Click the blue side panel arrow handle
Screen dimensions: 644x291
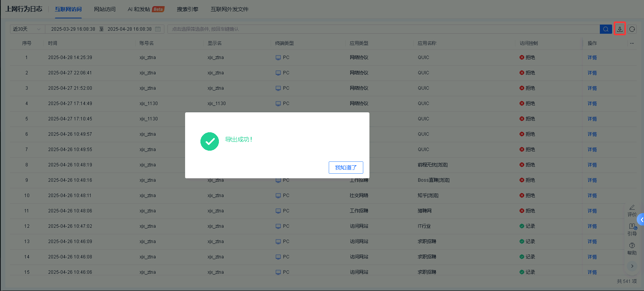[x=641, y=220]
